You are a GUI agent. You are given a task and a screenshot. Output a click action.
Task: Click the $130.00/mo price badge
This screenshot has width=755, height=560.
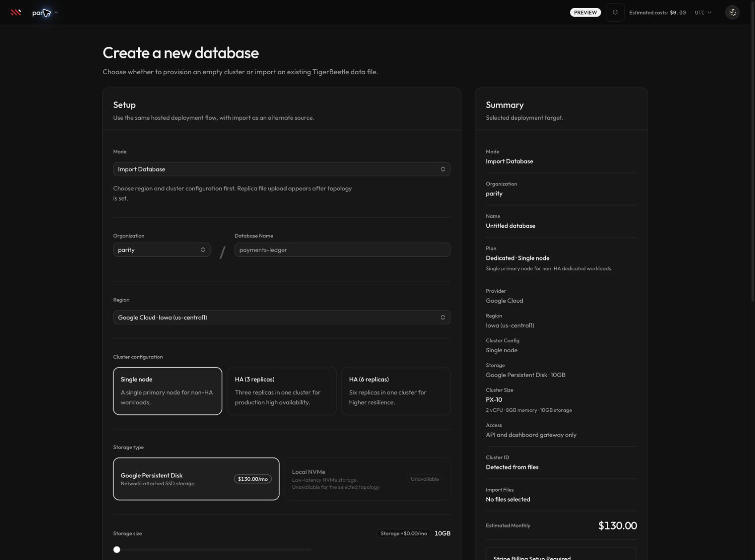252,479
